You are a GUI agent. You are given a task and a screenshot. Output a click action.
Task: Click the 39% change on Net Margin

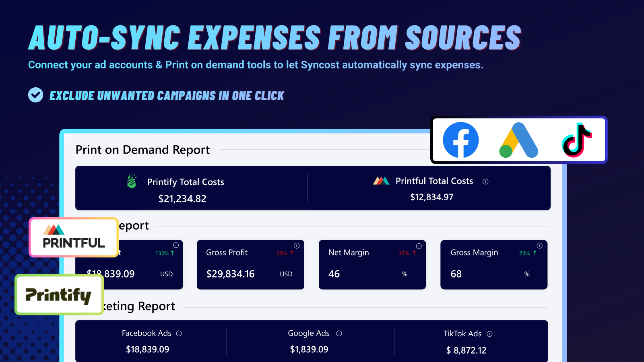click(x=404, y=253)
